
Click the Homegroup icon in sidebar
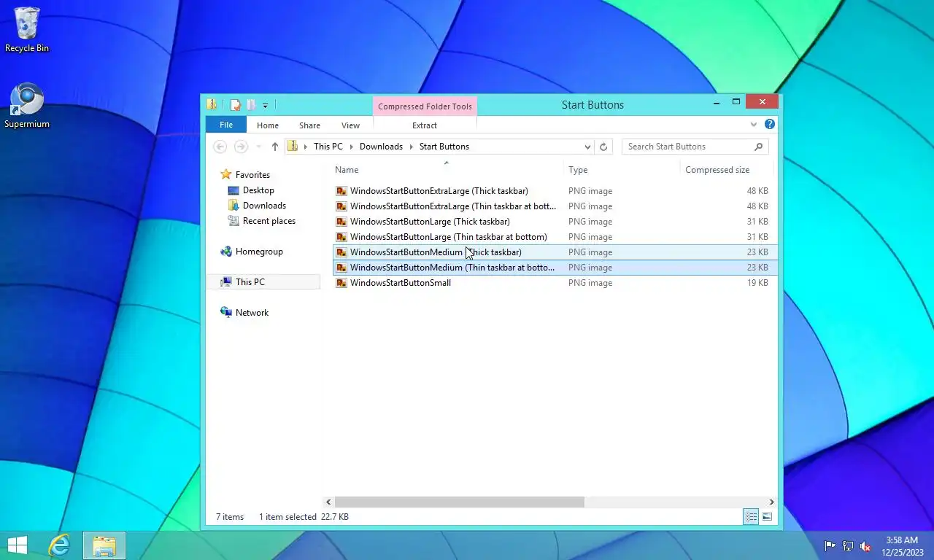pos(226,252)
